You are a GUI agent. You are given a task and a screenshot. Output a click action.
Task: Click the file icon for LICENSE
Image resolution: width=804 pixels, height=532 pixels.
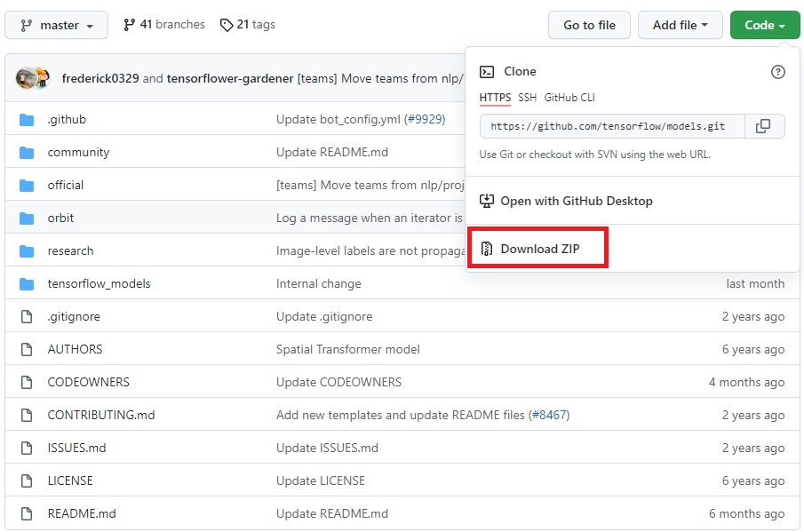tap(27, 480)
